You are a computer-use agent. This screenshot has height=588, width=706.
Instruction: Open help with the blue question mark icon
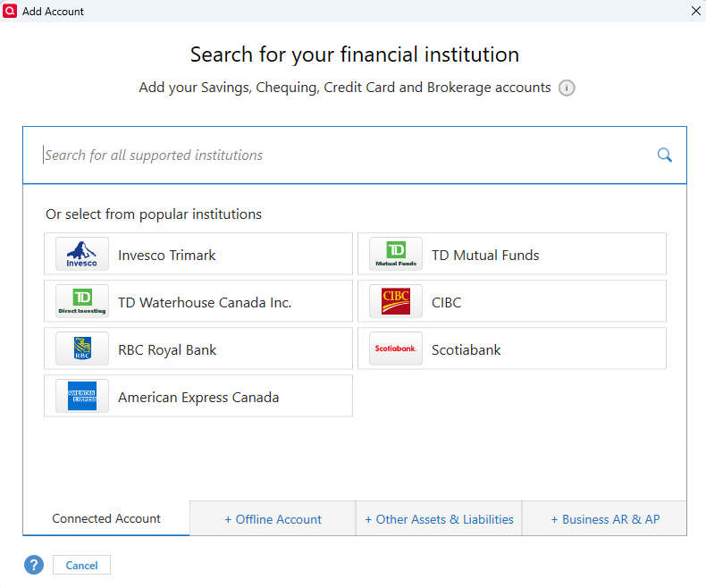pyautogui.click(x=34, y=565)
